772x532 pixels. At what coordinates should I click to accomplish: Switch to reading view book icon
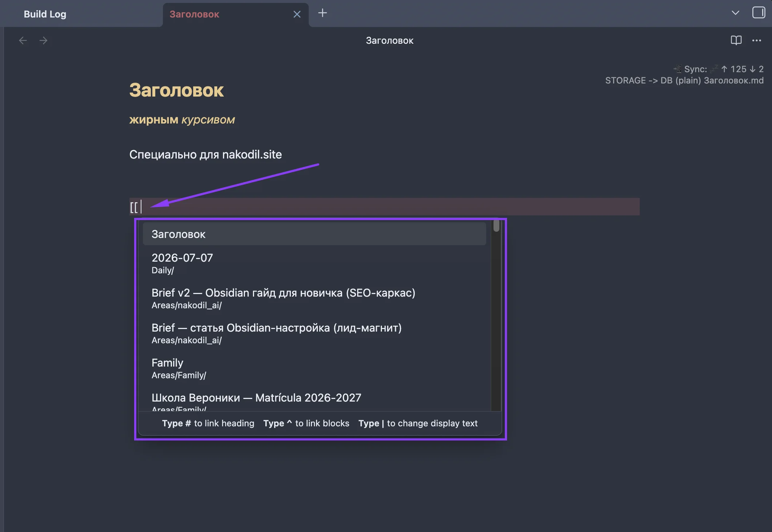tap(736, 40)
